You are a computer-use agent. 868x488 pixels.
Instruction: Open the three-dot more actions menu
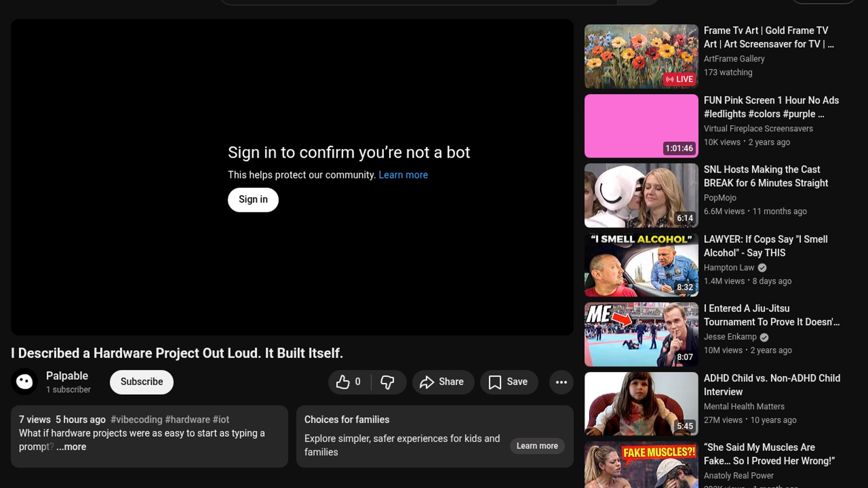coord(561,382)
